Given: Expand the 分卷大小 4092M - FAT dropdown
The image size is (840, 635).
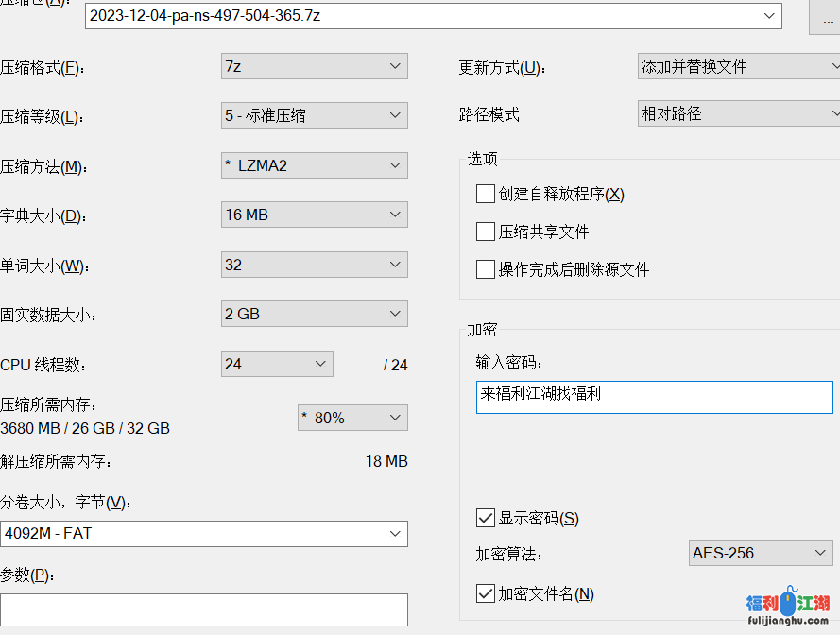Looking at the screenshot, I should (204, 533).
